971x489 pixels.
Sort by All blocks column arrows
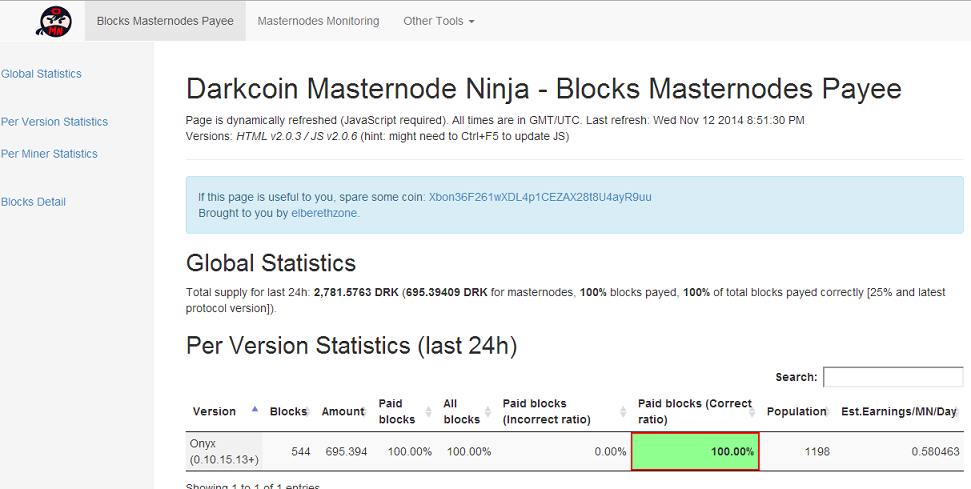coord(488,412)
